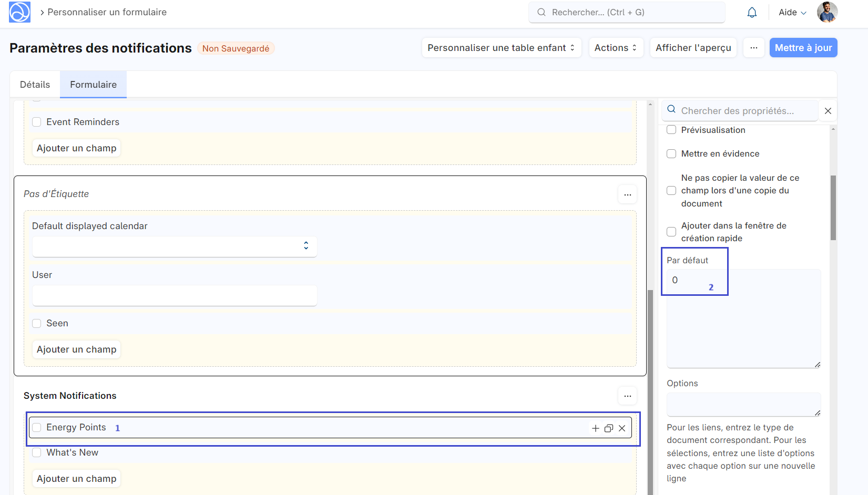The height and width of the screenshot is (495, 868).
Task: Open the notification bell
Action: pyautogui.click(x=752, y=12)
